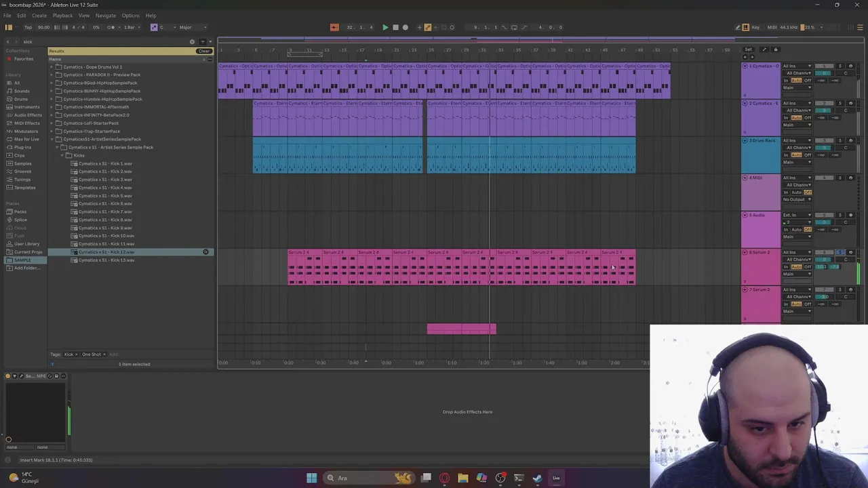Open File Explorer from the taskbar
Screen dimensions: 868x488
(x=463, y=478)
